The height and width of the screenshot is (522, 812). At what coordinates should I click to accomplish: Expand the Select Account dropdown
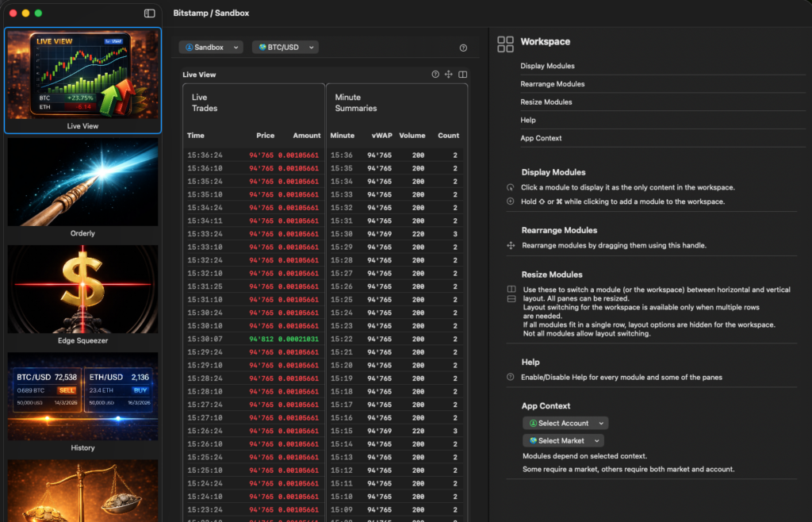click(x=565, y=424)
